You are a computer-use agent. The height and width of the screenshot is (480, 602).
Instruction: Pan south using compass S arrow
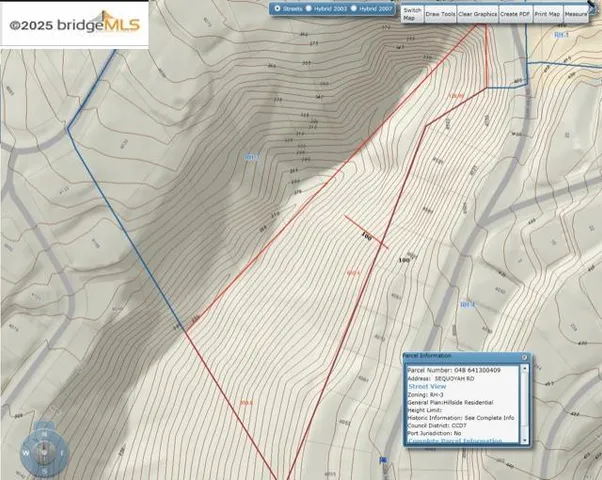(x=45, y=472)
